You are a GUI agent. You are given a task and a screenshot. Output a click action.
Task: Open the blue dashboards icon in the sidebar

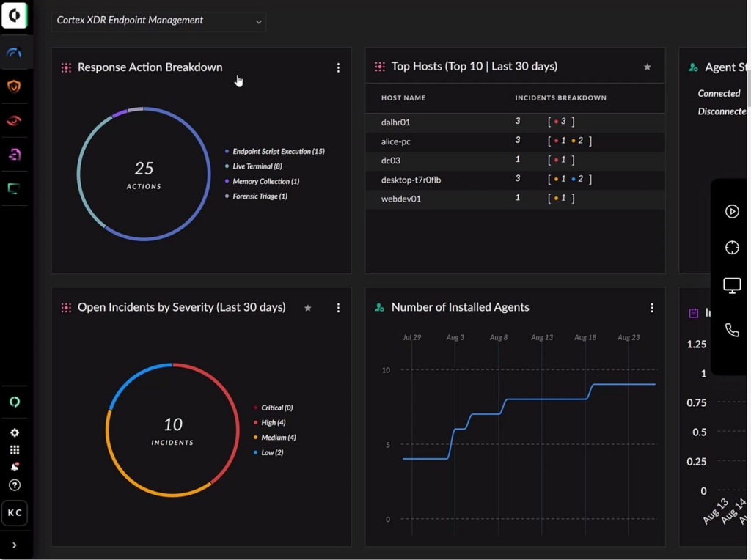15,52
